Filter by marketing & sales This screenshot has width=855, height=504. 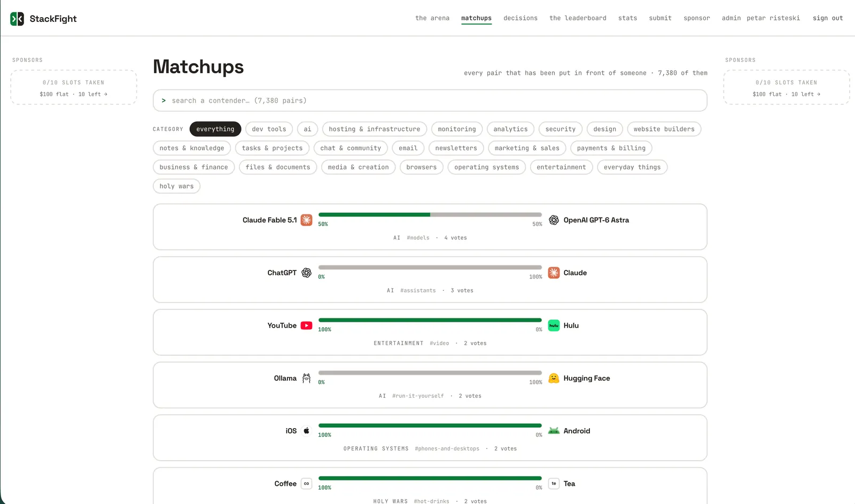pyautogui.click(x=527, y=148)
